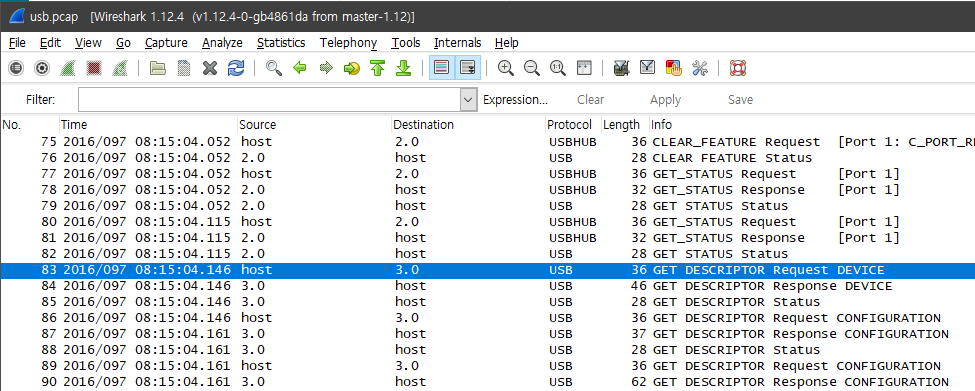The height and width of the screenshot is (391, 975).
Task: Jump to the last packet
Action: [404, 68]
